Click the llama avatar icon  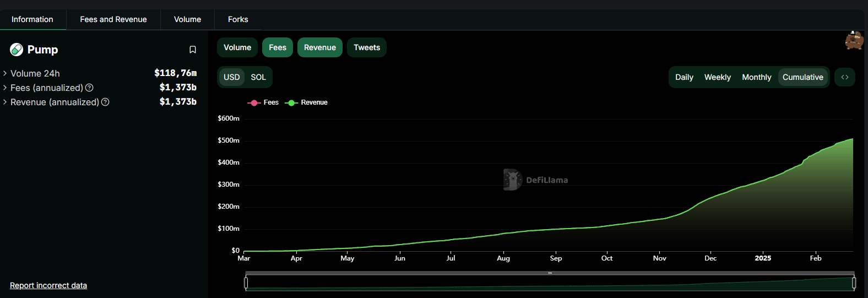point(854,41)
